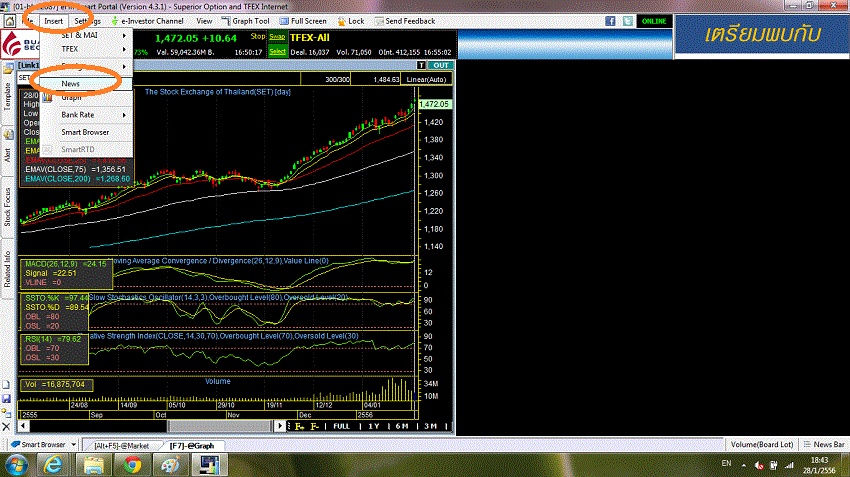Open the Linear(Auto) scale dropdown

[x=426, y=79]
